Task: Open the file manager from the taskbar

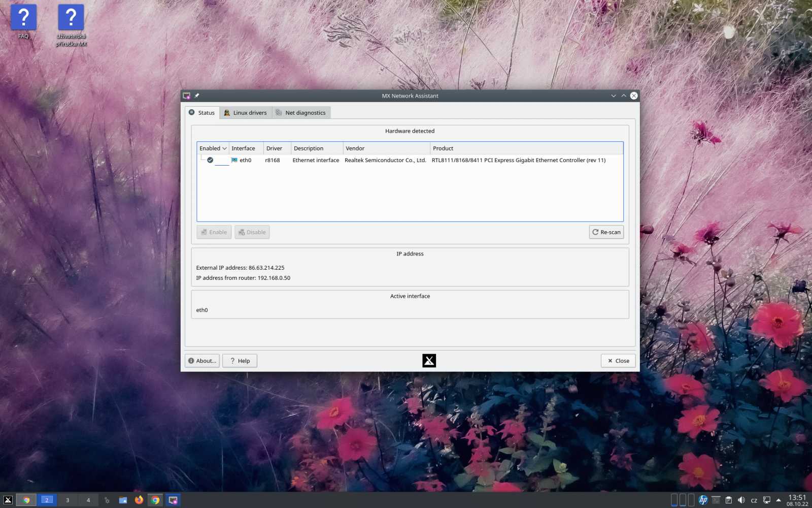Action: (123, 500)
